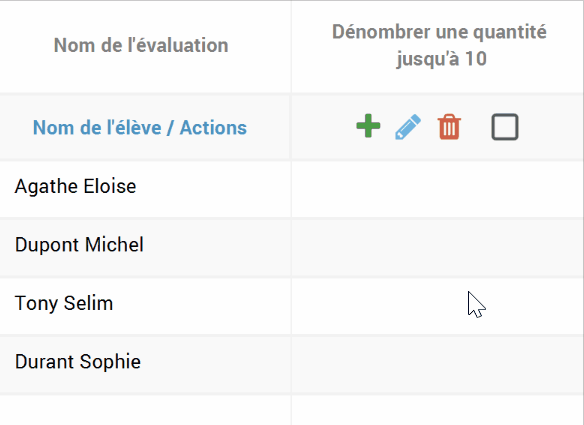Click the word Actions in the blue header
584x425 pixels.
(213, 128)
